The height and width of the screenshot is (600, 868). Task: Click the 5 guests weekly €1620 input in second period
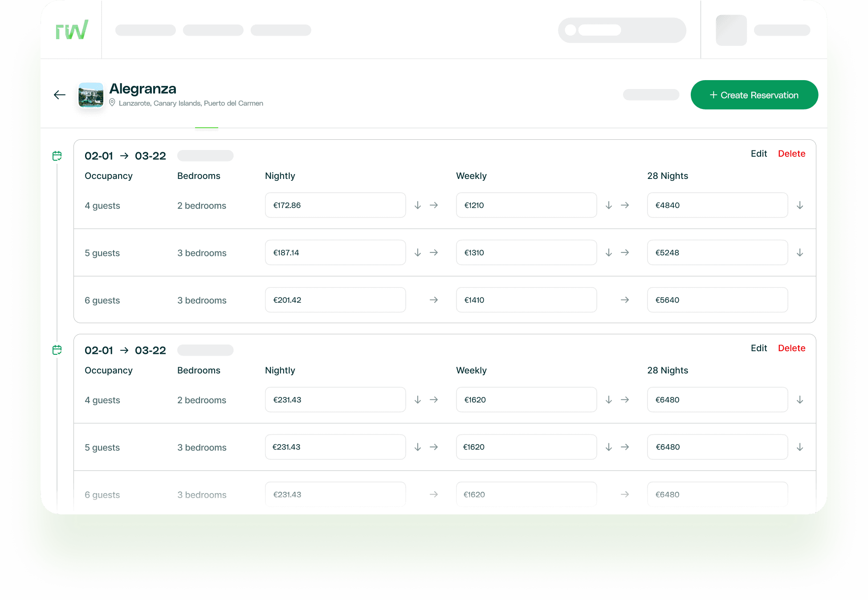coord(526,447)
